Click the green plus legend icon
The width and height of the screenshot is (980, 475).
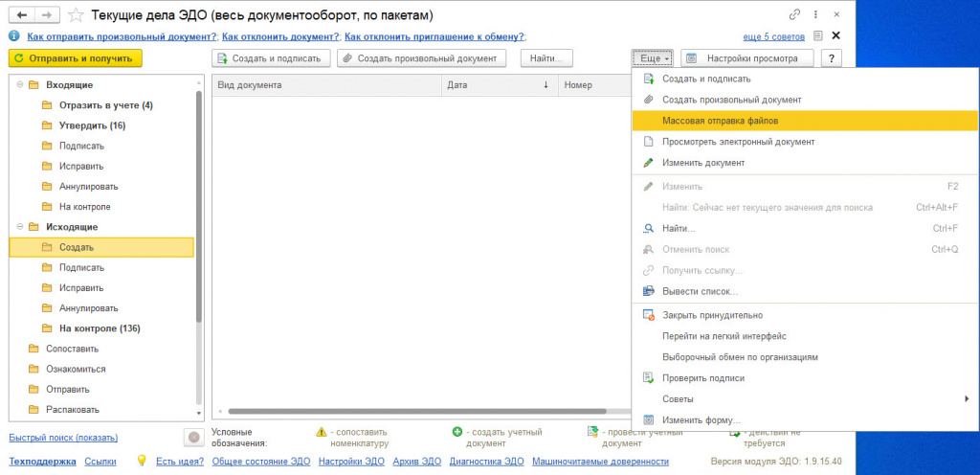(x=457, y=431)
